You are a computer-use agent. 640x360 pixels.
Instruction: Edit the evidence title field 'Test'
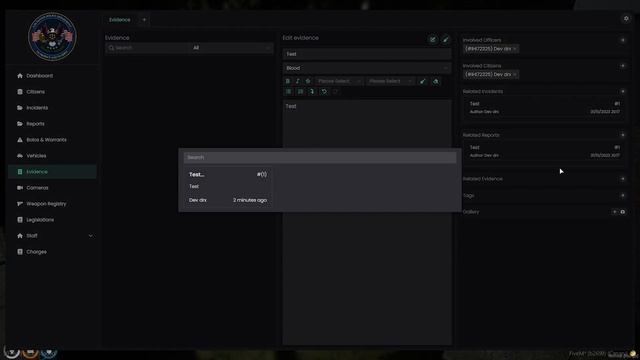(x=367, y=54)
